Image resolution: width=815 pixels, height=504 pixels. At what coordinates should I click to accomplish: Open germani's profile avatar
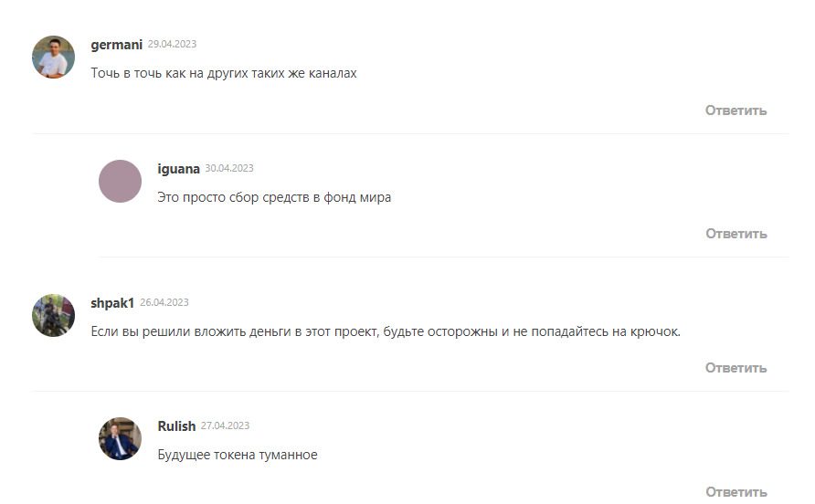point(54,58)
